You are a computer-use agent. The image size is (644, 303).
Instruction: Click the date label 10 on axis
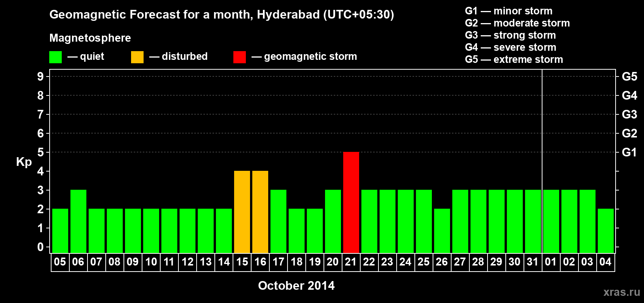(x=151, y=262)
